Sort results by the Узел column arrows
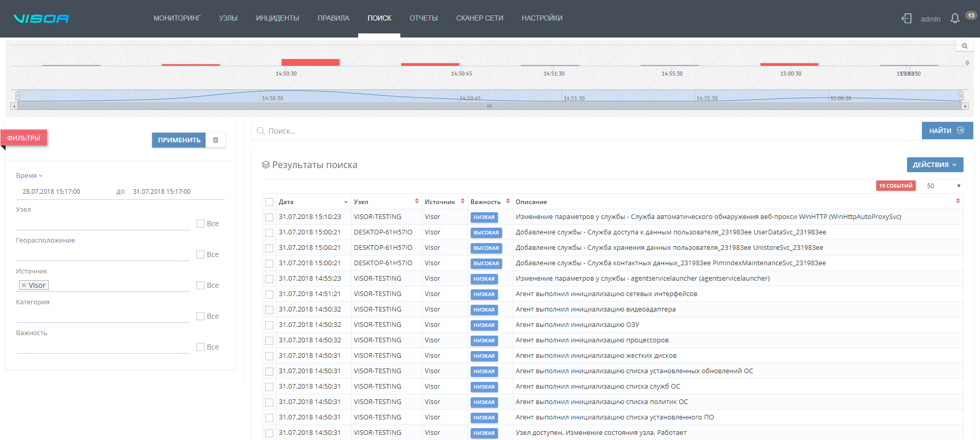Viewport: 980px width, 440px height. tap(417, 201)
